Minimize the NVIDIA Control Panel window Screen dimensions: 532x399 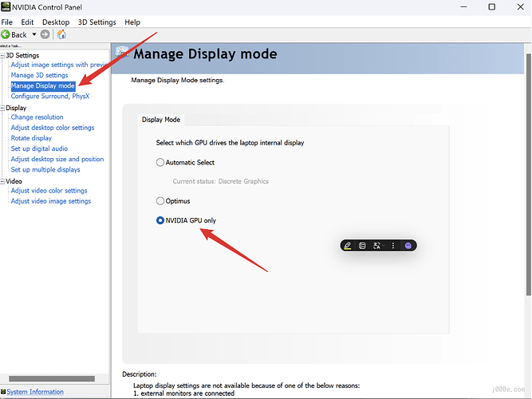click(x=463, y=7)
